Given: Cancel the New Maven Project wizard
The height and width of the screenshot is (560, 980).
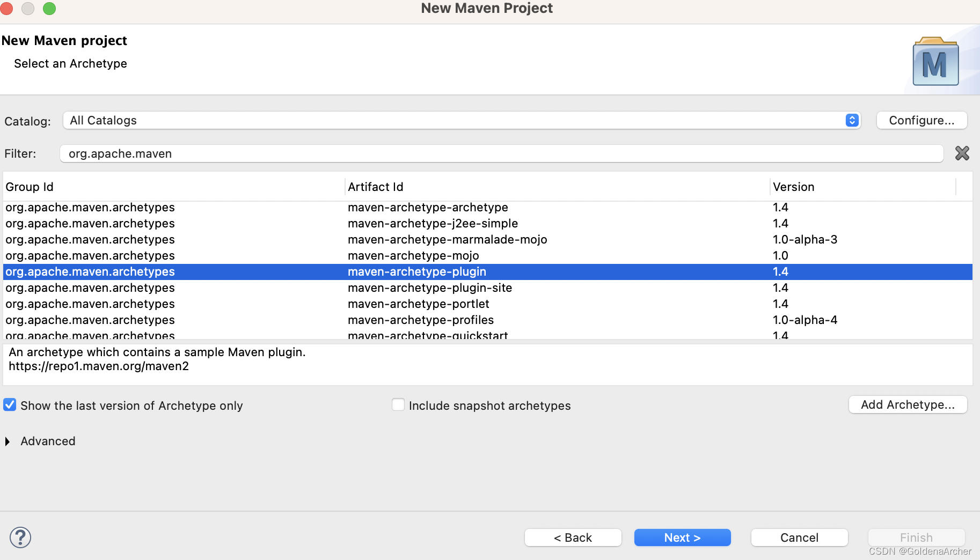Looking at the screenshot, I should [x=799, y=537].
